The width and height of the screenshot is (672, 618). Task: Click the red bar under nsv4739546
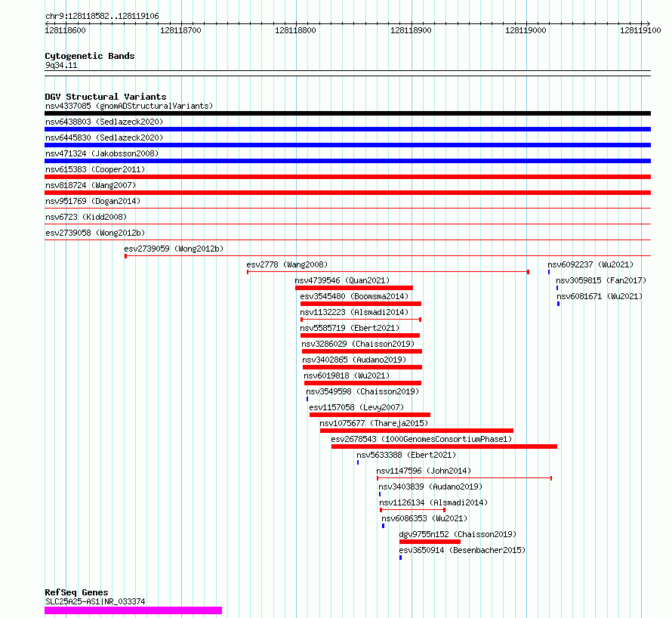point(354,288)
